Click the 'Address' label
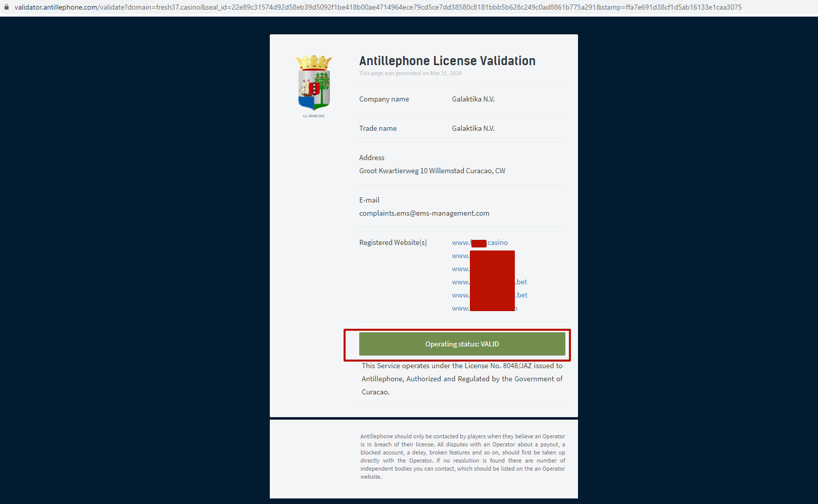 click(372, 158)
